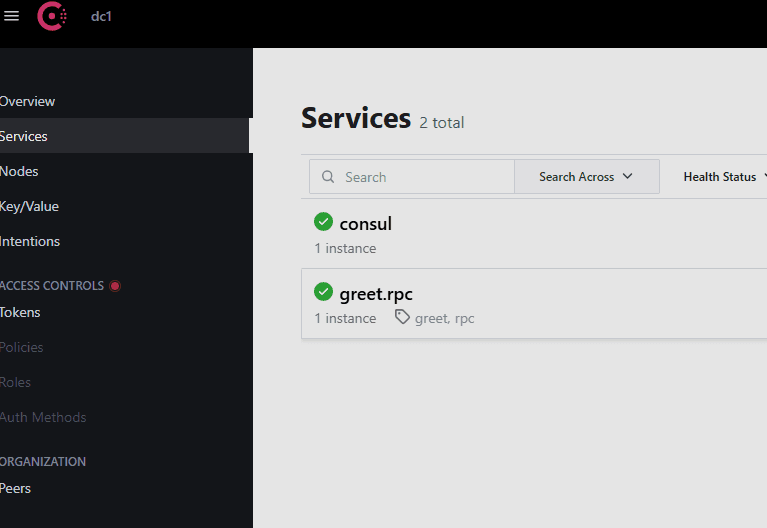767x528 pixels.
Task: Go to Peers under Organization
Action: click(x=16, y=488)
